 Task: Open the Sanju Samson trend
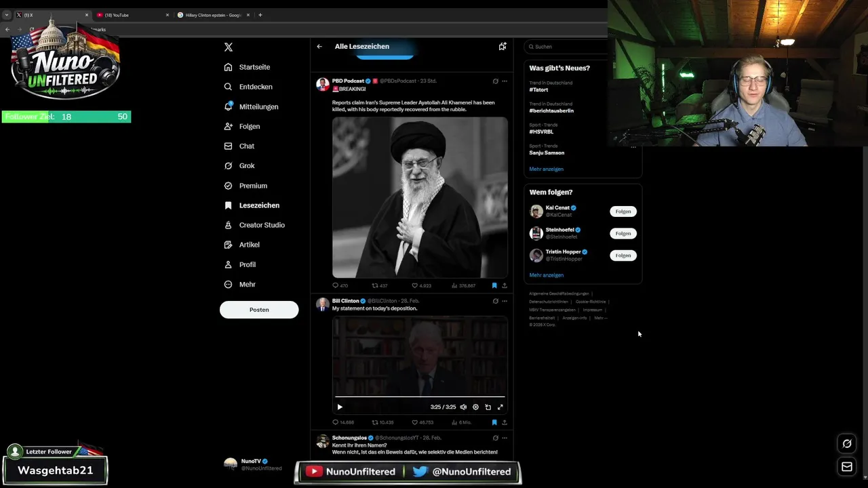tap(547, 152)
